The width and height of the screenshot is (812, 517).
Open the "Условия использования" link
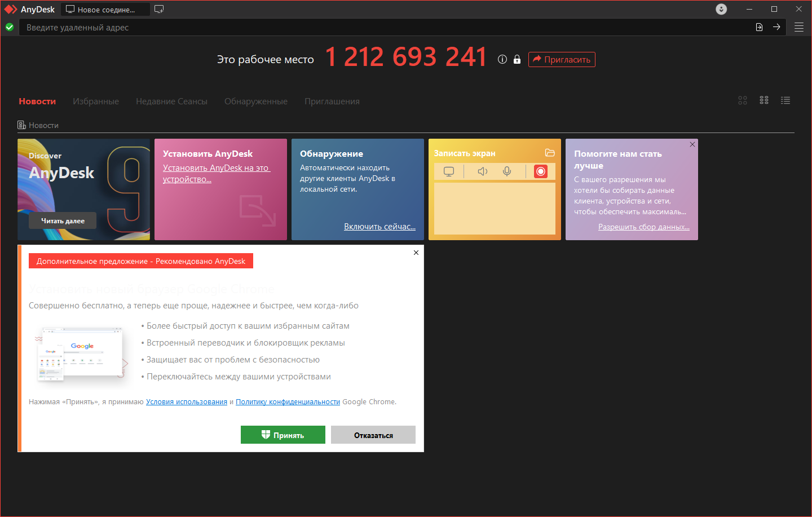tap(187, 402)
